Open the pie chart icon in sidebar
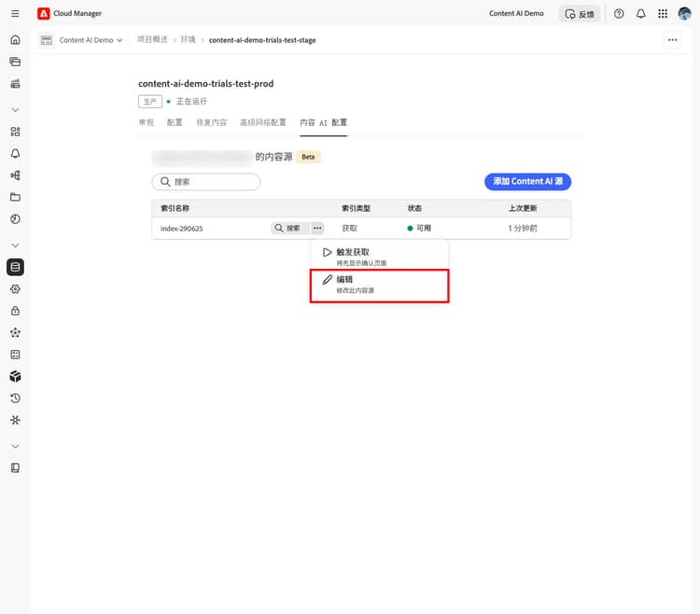The image size is (700, 614). [x=15, y=219]
